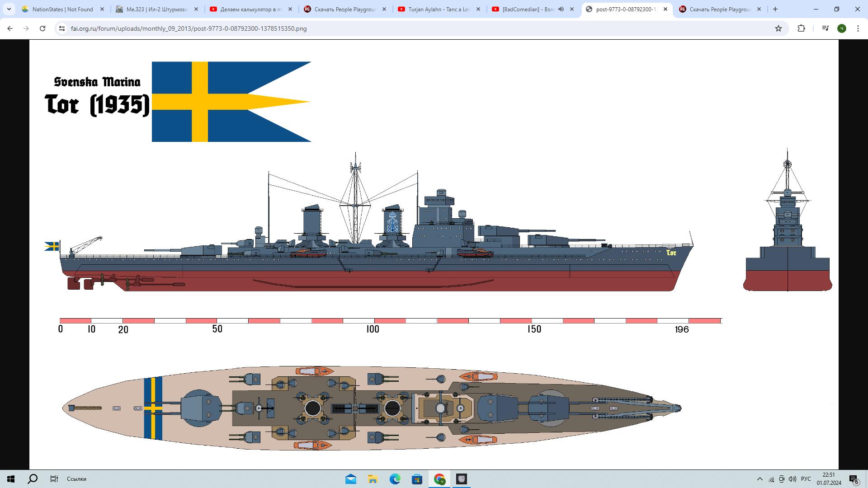Open Microsoft Edge from taskbar
The width and height of the screenshot is (868, 488).
click(x=395, y=479)
